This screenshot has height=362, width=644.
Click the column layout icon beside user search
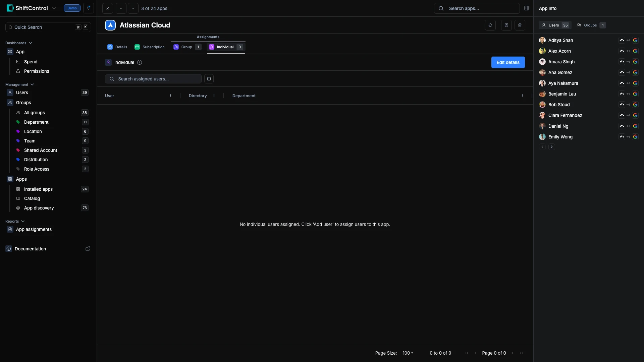209,79
